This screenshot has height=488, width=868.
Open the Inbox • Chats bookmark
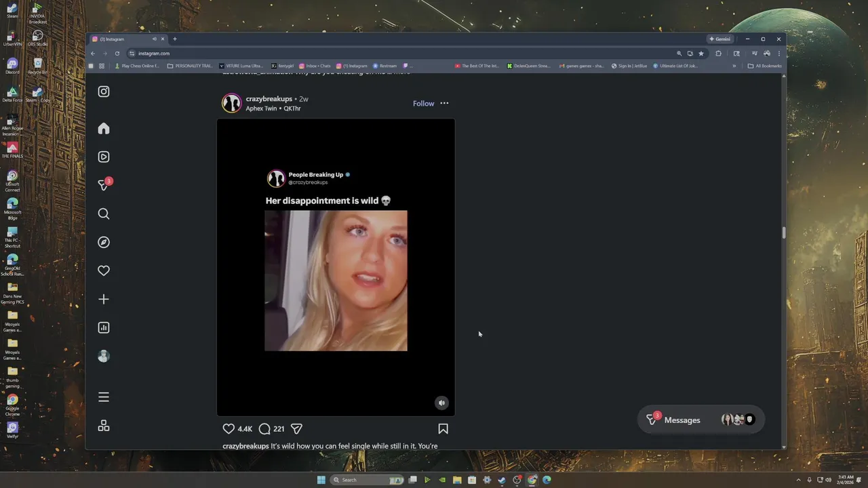click(x=315, y=66)
